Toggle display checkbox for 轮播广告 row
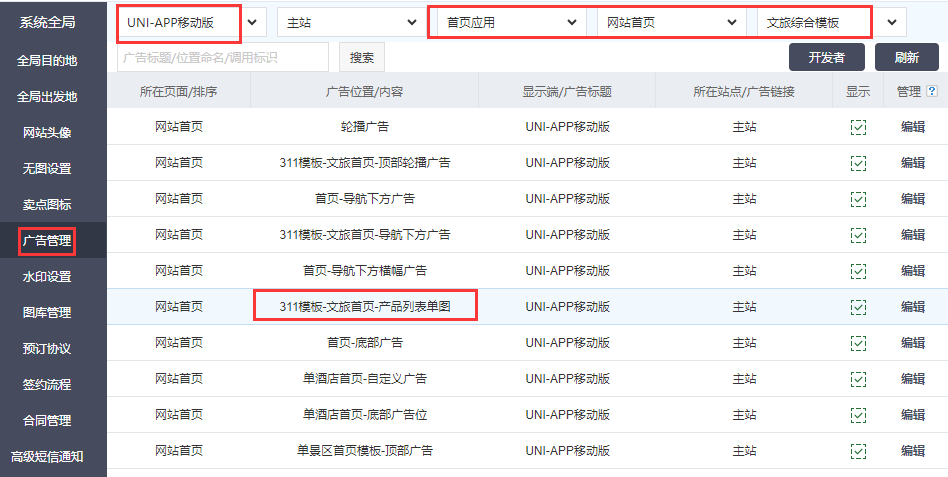This screenshot has width=948, height=477. click(x=858, y=127)
